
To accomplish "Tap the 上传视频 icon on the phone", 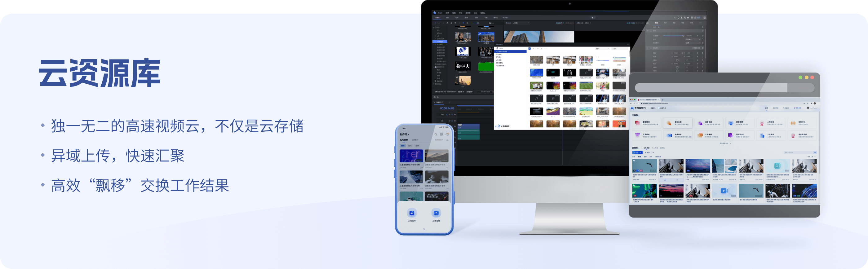I will pyautogui.click(x=436, y=213).
